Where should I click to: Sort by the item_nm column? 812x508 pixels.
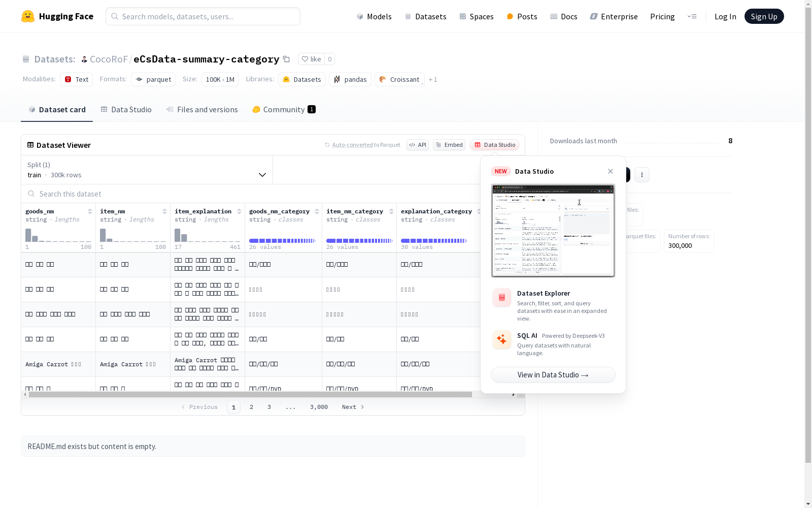pyautogui.click(x=164, y=211)
